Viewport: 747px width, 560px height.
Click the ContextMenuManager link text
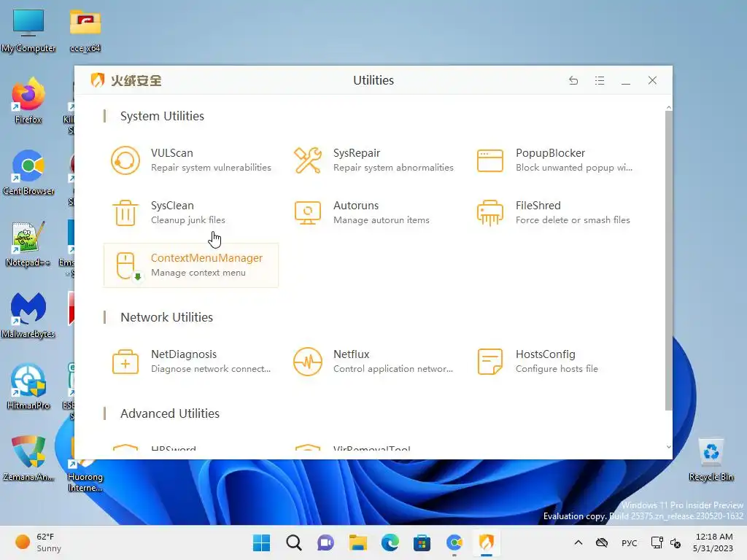point(206,258)
